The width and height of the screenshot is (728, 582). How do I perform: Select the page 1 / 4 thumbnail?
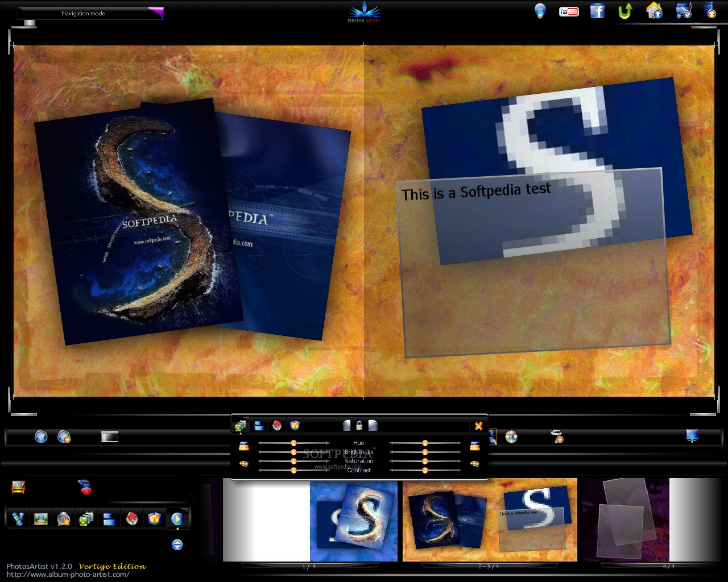pyautogui.click(x=310, y=520)
